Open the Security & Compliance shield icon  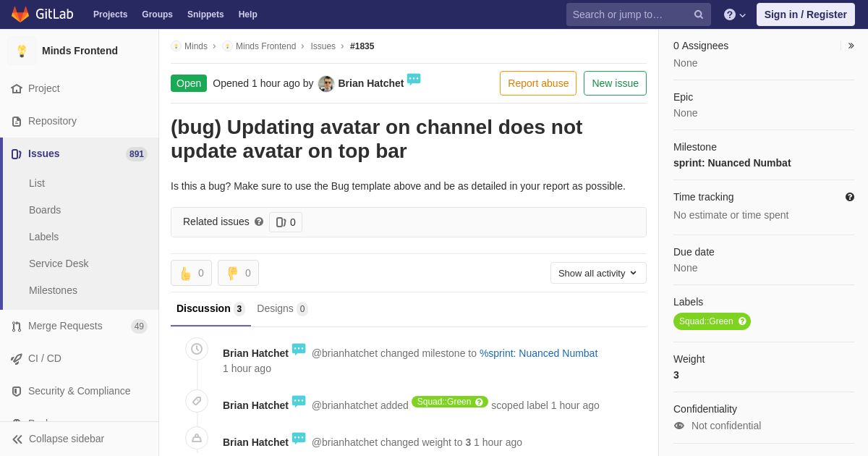pyautogui.click(x=17, y=391)
